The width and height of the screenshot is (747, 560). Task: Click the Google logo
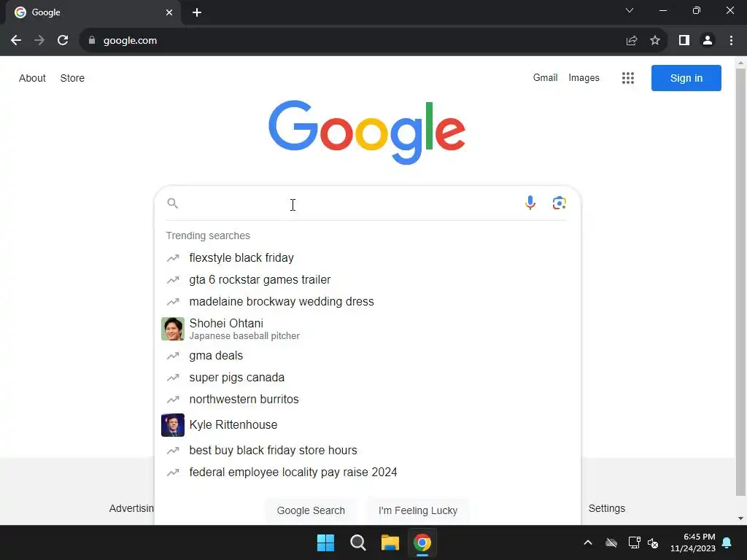(367, 132)
